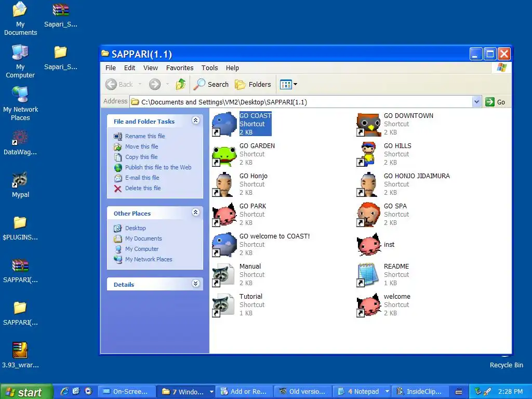The width and height of the screenshot is (532, 399).
Task: Click the Search magnifier toolbar button
Action: click(x=211, y=84)
